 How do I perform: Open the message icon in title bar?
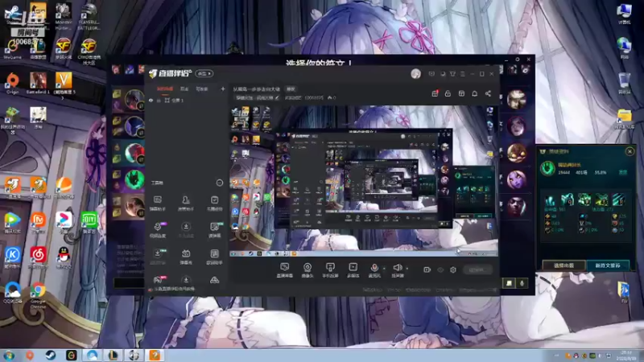[431, 74]
